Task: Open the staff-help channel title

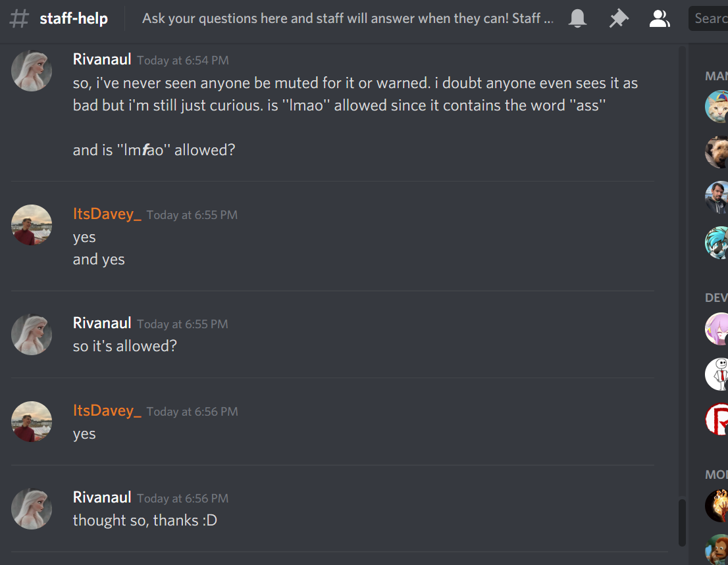Action: tap(74, 18)
